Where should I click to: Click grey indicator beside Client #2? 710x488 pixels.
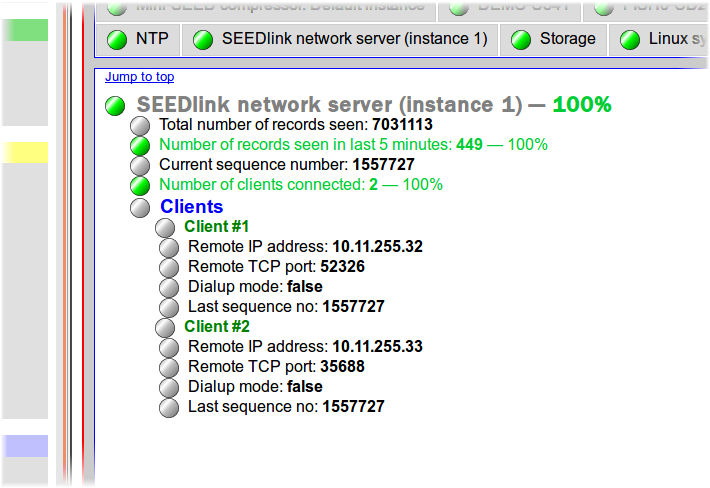point(165,328)
